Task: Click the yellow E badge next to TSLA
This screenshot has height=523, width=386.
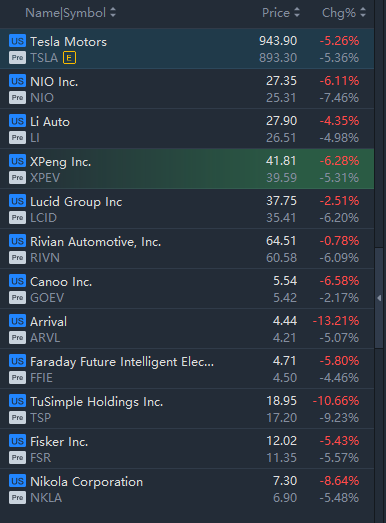Action: (x=69, y=58)
